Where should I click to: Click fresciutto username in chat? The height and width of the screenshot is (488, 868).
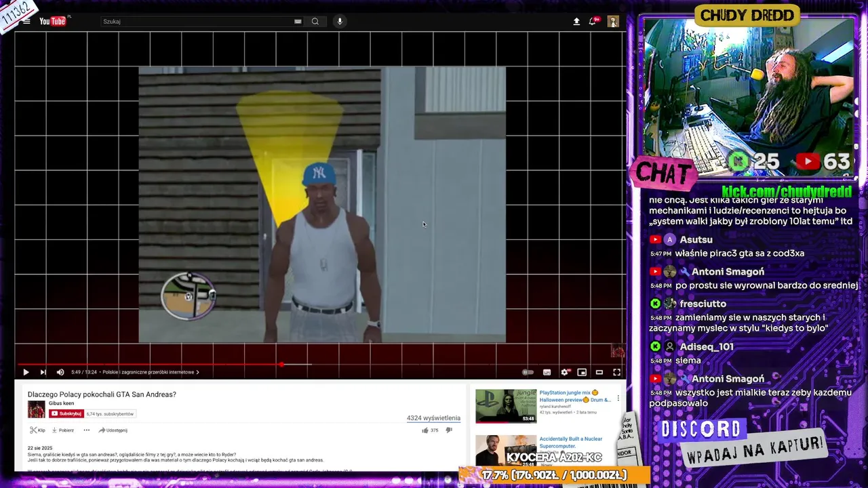coord(703,304)
